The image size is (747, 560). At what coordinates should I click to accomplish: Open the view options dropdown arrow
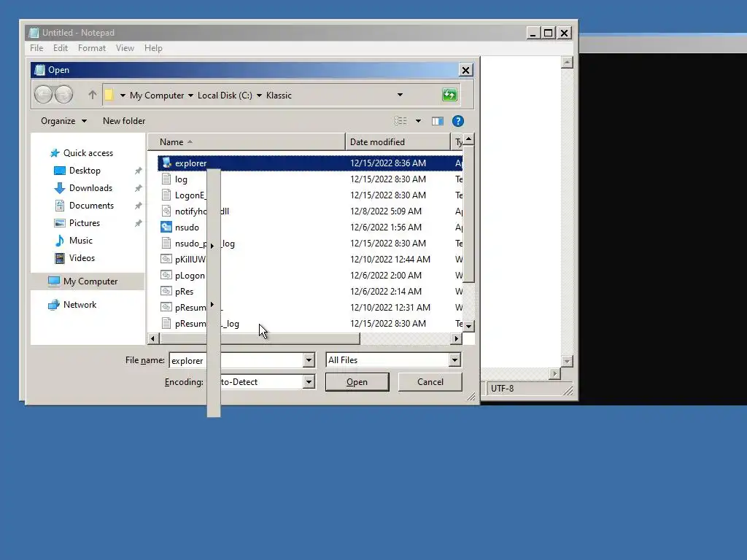click(x=418, y=121)
